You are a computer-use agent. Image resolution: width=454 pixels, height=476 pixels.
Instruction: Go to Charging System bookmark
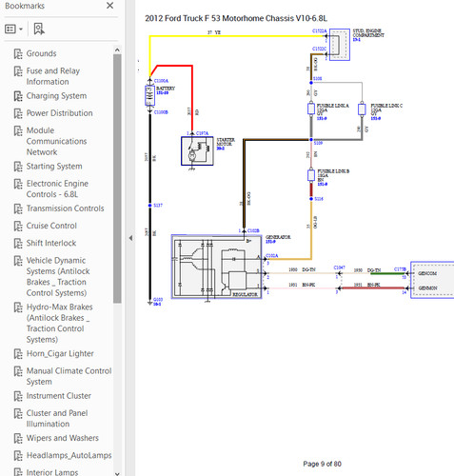coord(56,96)
